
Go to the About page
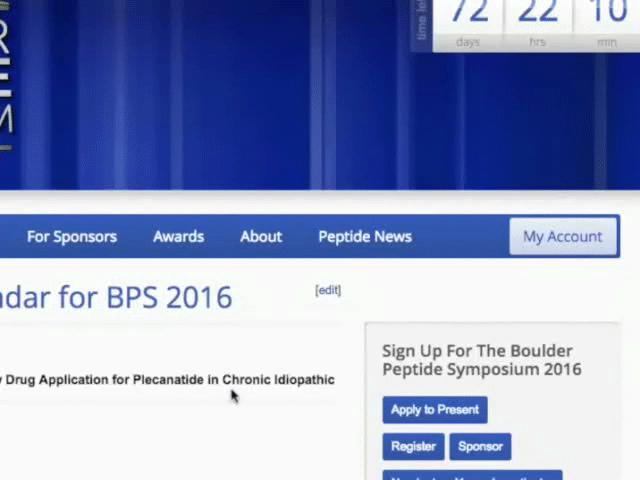coord(261,237)
